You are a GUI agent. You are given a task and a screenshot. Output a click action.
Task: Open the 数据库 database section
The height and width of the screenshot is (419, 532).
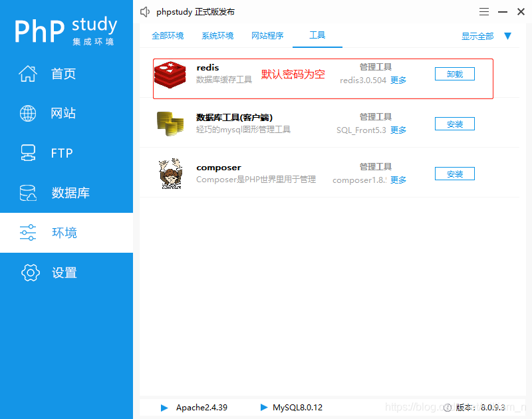pos(66,193)
